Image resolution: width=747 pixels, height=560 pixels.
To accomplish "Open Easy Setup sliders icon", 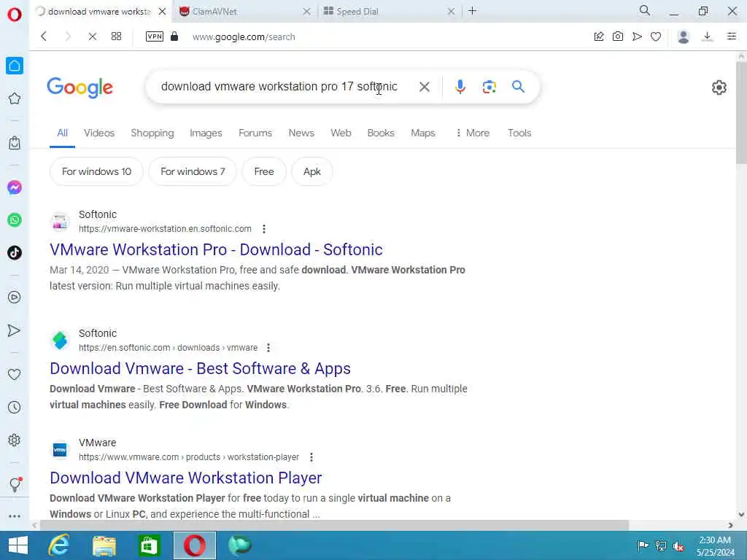I will 732,36.
